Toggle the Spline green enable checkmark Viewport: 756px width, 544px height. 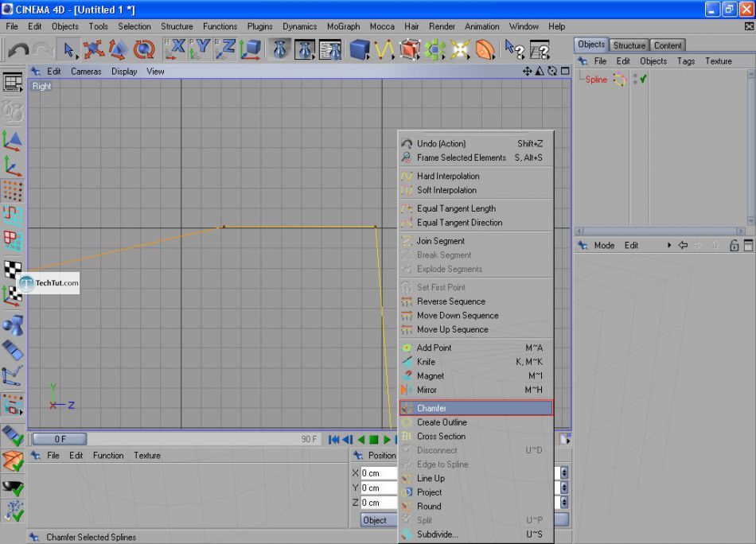[x=643, y=79]
